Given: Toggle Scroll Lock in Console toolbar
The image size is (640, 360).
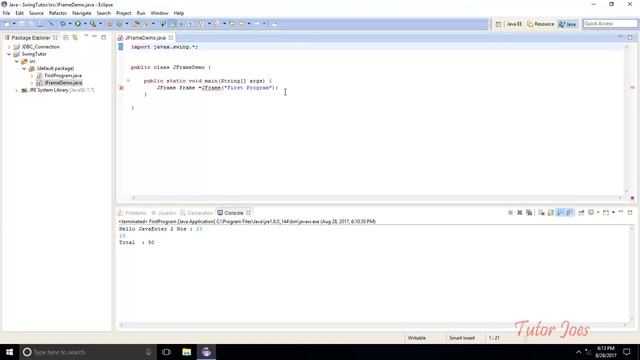Looking at the screenshot, I should tap(551, 213).
